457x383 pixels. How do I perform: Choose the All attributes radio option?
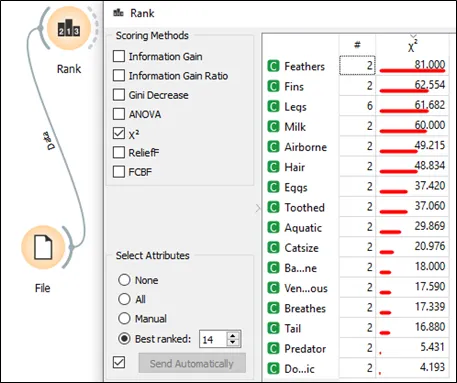tap(124, 299)
